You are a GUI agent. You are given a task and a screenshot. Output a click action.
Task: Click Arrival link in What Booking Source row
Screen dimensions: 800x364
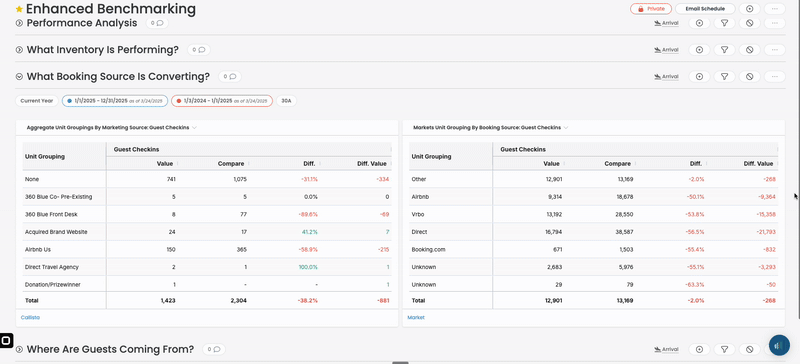pos(666,77)
